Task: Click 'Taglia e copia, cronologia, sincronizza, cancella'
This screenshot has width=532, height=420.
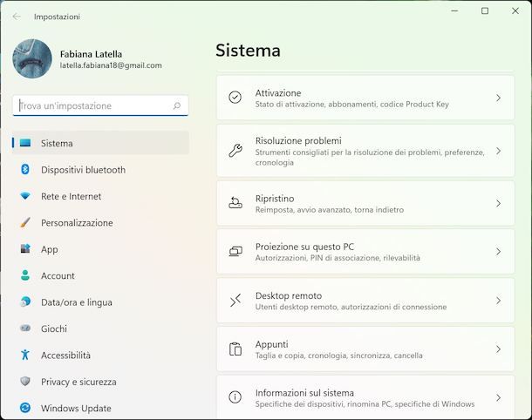Action: click(x=339, y=356)
